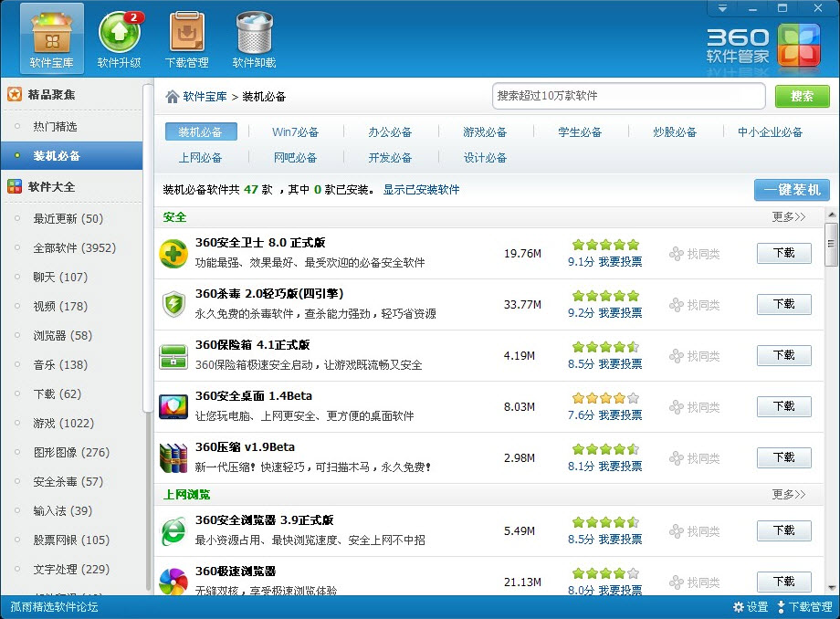Open 软件卸载 trash can uninstall icon

[254, 37]
